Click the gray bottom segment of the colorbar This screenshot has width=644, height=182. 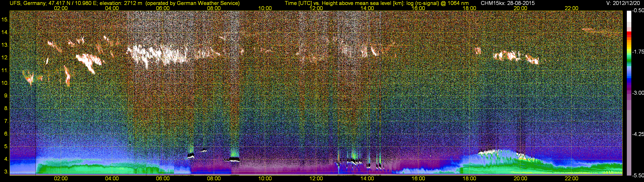point(629,143)
